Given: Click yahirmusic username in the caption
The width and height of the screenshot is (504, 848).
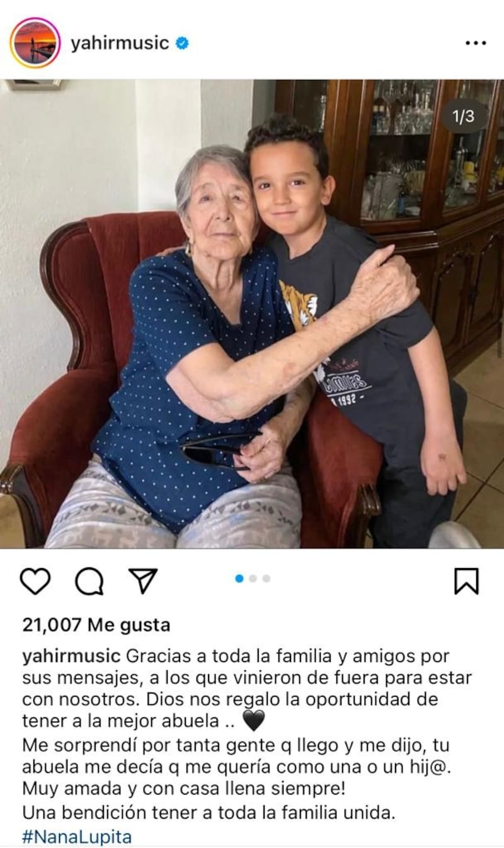Looking at the screenshot, I should pyautogui.click(x=71, y=656).
